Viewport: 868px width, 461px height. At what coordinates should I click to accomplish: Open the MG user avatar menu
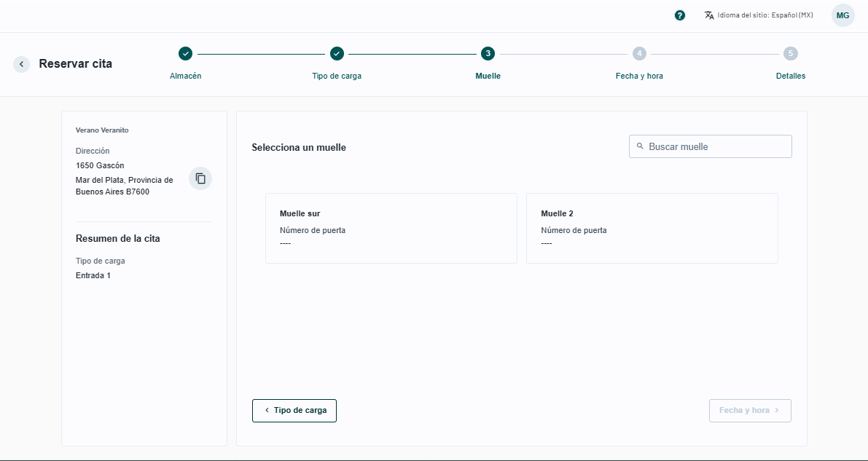point(842,15)
